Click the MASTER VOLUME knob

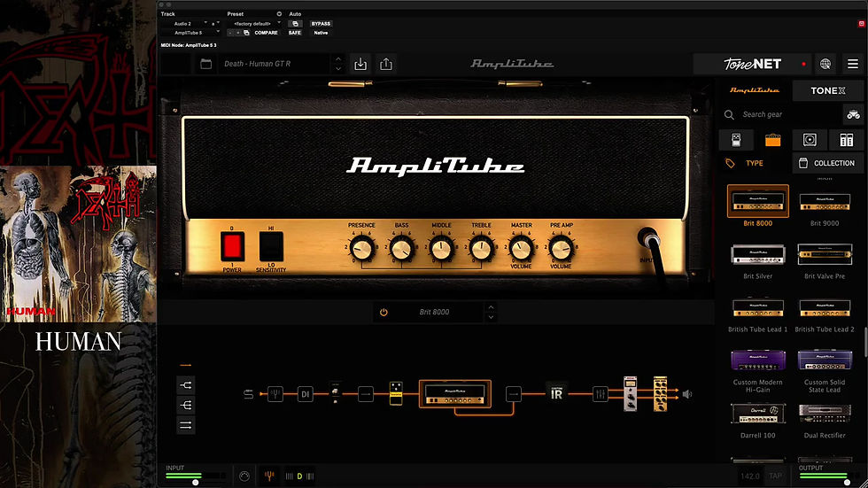coord(521,248)
